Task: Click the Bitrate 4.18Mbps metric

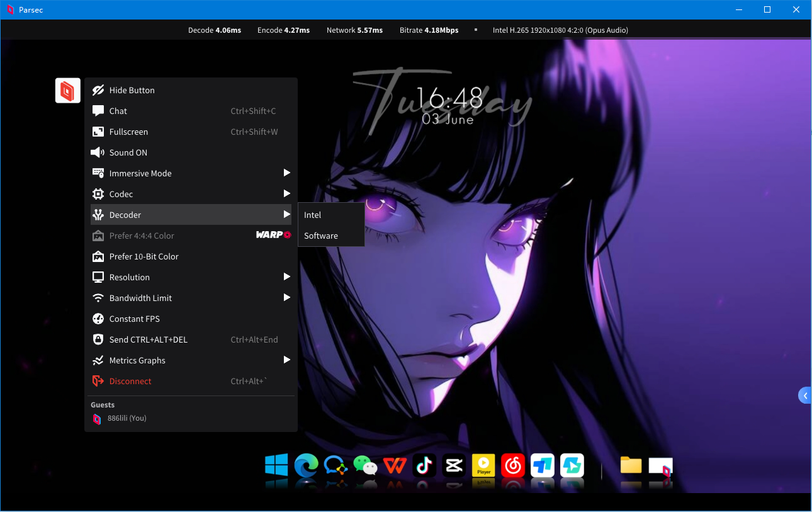Action: (x=429, y=30)
